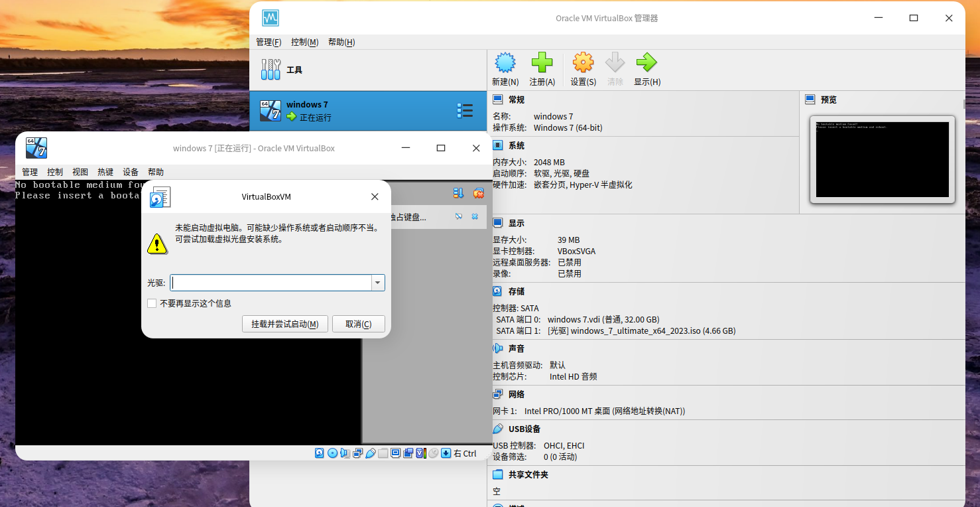The width and height of the screenshot is (980, 507).
Task: Click the mouse integration indicator in the status bar
Action: (434, 453)
